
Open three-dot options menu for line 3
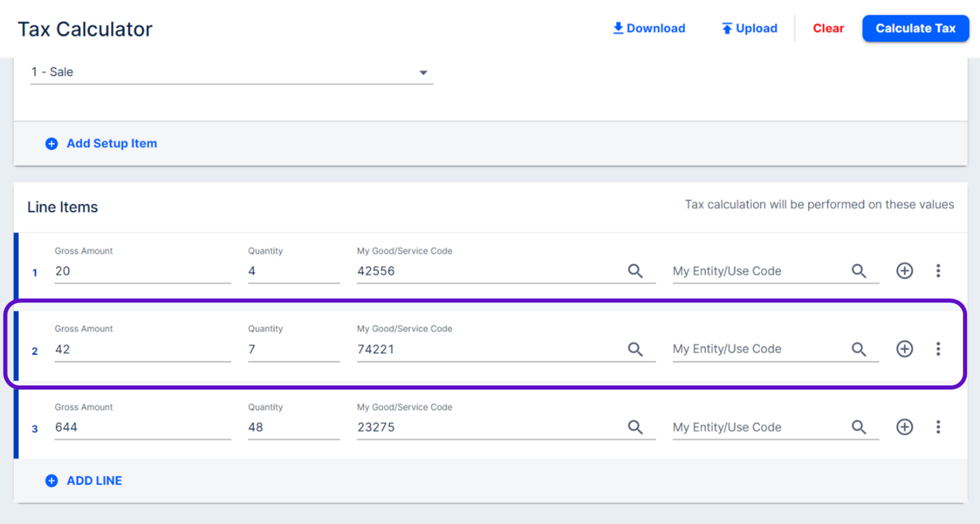click(x=938, y=427)
